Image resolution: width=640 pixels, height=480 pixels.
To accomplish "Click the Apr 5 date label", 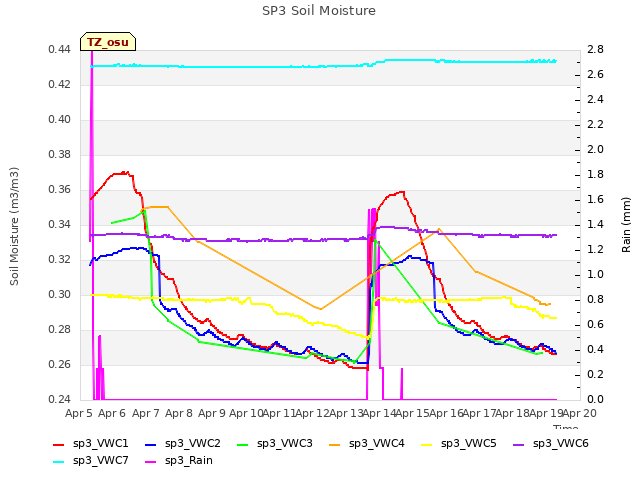I will tap(79, 413).
